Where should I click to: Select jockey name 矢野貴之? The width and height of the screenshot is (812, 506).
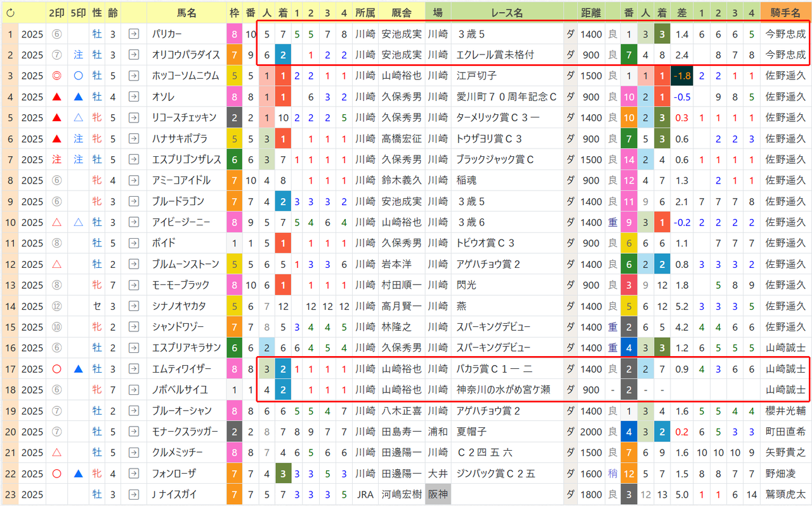click(x=786, y=453)
